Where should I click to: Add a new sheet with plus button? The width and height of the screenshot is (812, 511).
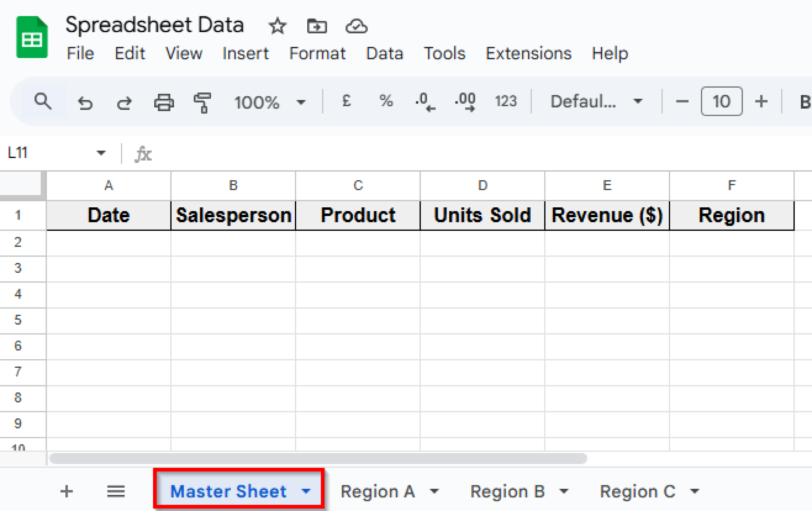[x=67, y=492]
